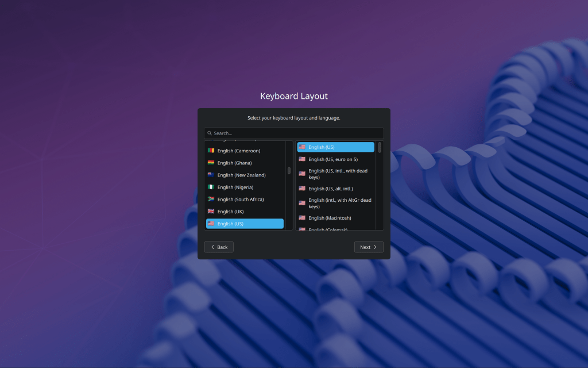Choose the South Africa flag entry
This screenshot has height=368, width=588.
tap(240, 199)
